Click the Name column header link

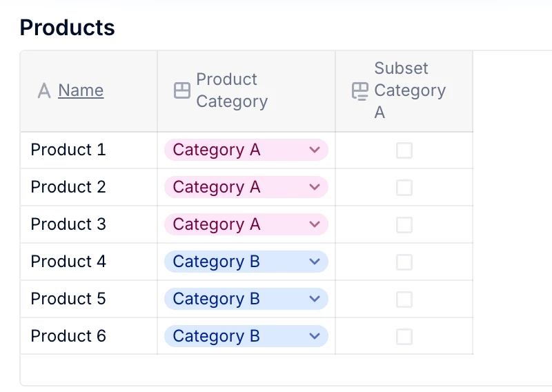pos(81,90)
